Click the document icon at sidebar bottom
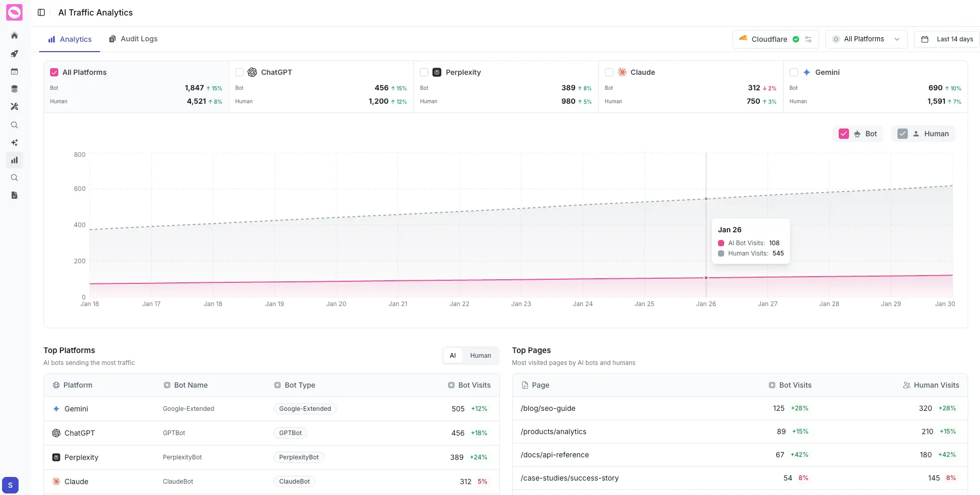 (14, 195)
